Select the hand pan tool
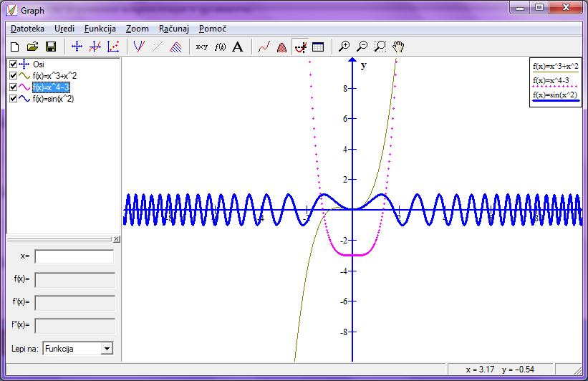Screen dimensions: 588x381 click(398, 47)
